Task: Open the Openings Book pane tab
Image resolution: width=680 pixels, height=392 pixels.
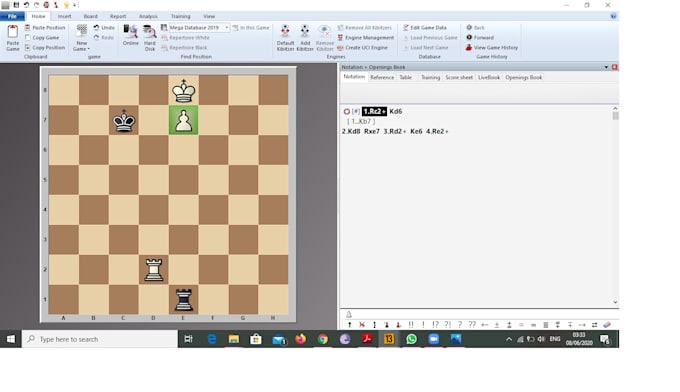Action: point(523,77)
